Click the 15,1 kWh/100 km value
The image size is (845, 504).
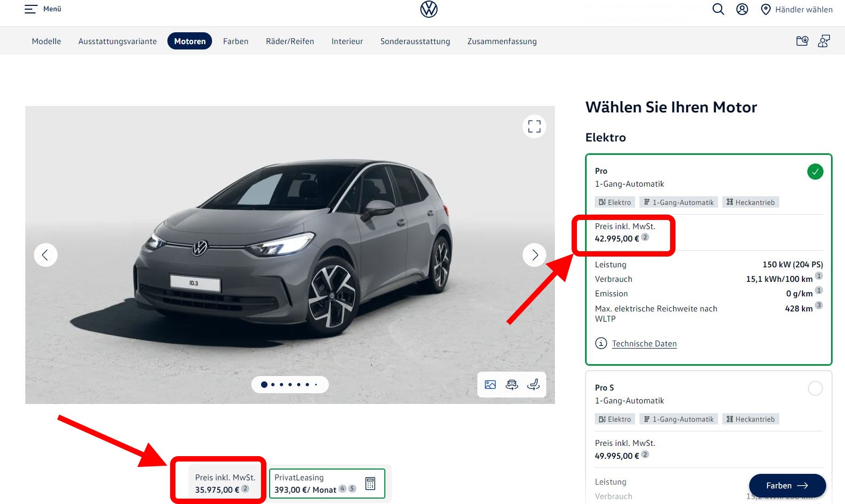[779, 279]
